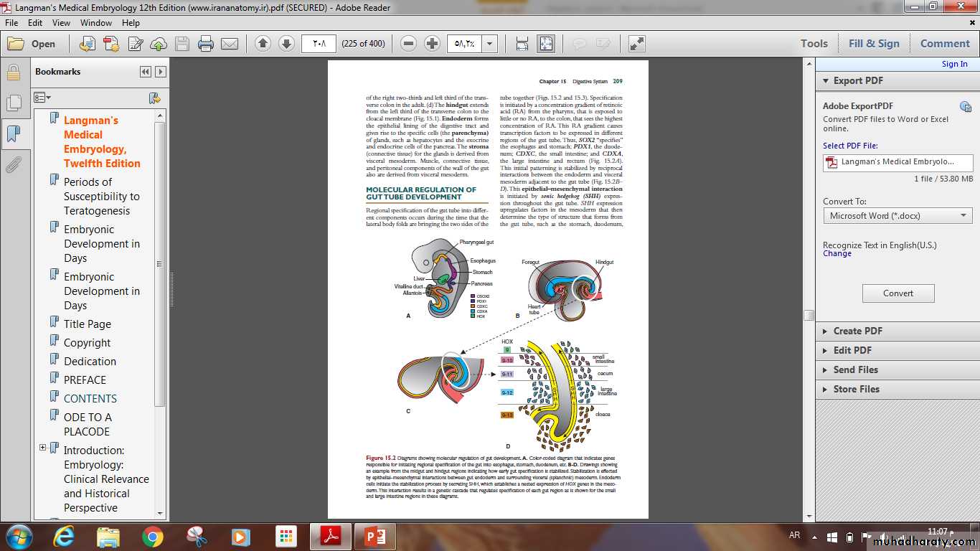Screen dimensions: 980x551
Task: Click the Convert button
Action: (898, 293)
